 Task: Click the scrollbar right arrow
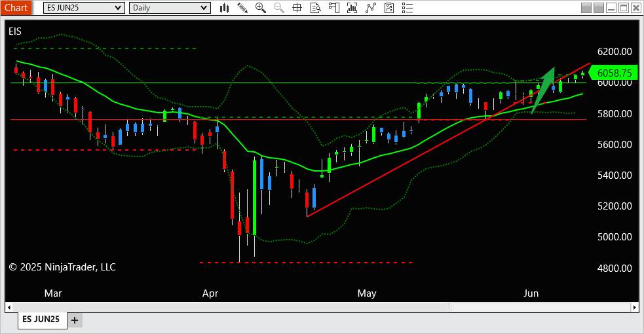635,307
